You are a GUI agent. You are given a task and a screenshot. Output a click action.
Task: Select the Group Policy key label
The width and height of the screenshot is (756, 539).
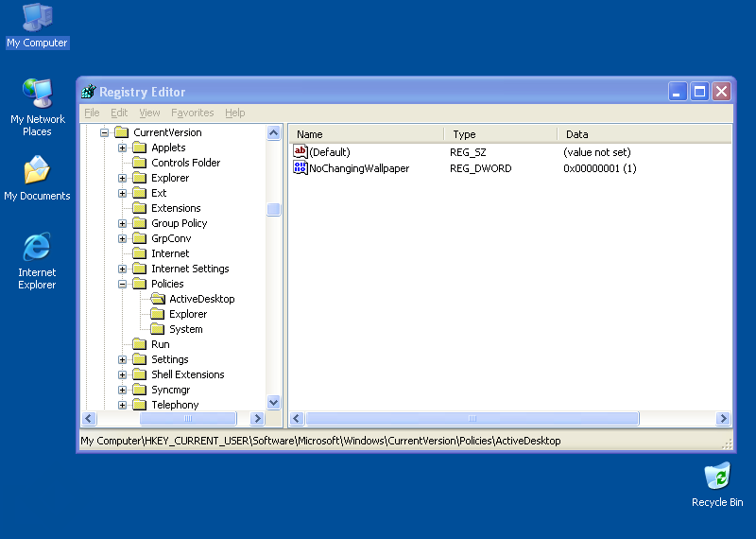pyautogui.click(x=179, y=223)
